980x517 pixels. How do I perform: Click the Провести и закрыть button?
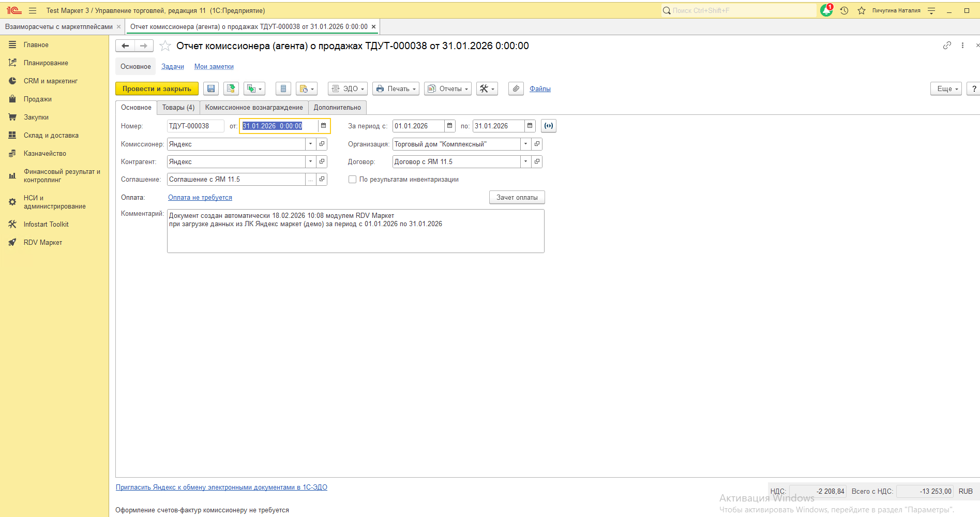157,88
